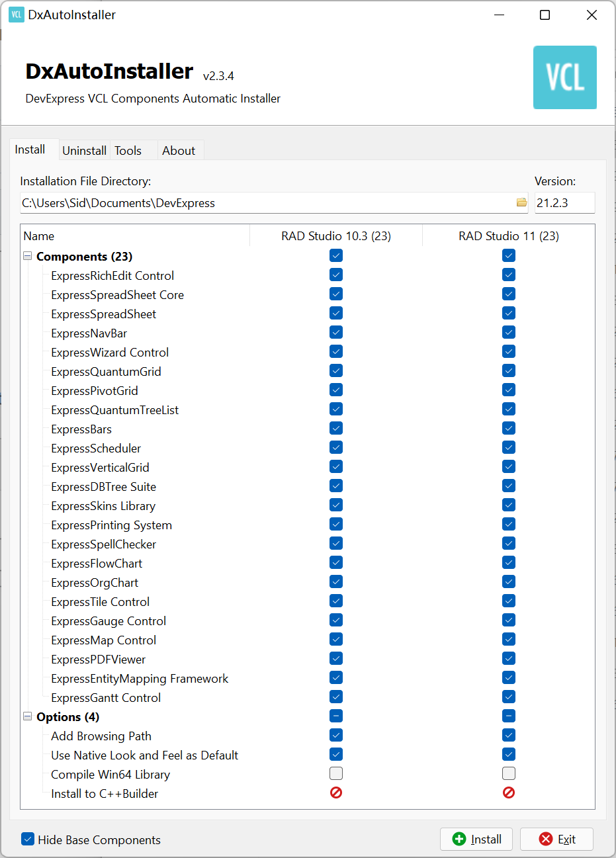Click the Name column header
The height and width of the screenshot is (858, 616).
click(135, 236)
